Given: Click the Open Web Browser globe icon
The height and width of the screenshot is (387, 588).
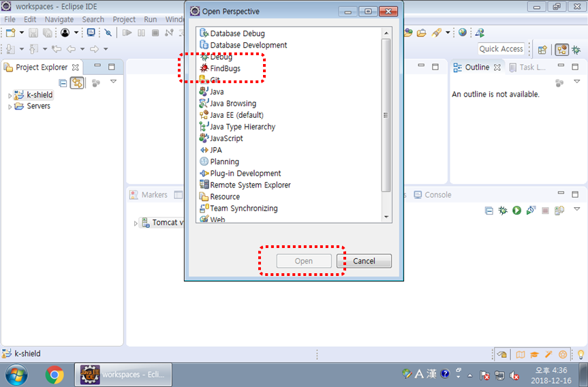Looking at the screenshot, I should 463,33.
